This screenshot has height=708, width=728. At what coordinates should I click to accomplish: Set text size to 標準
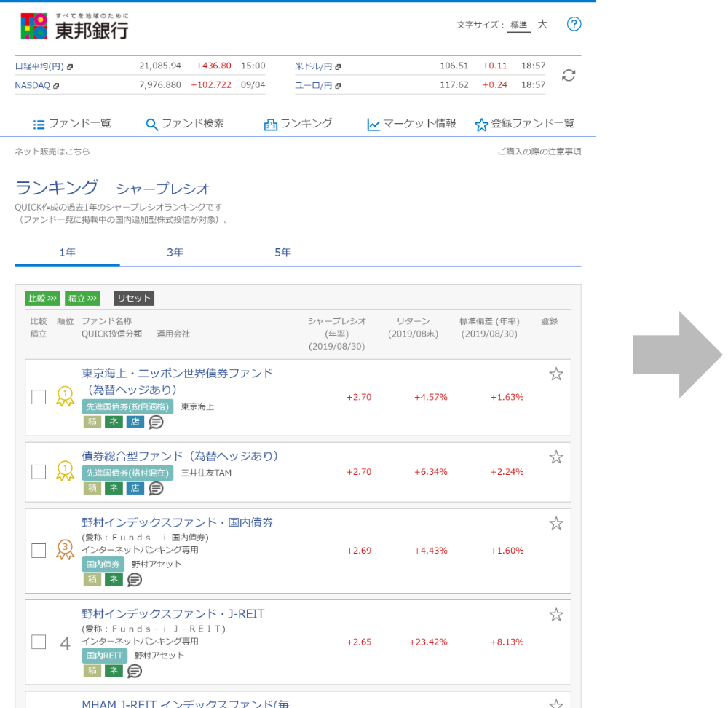pos(518,25)
